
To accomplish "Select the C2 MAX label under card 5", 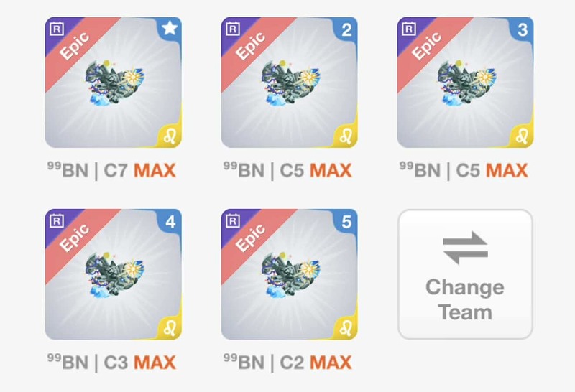I will 316,363.
